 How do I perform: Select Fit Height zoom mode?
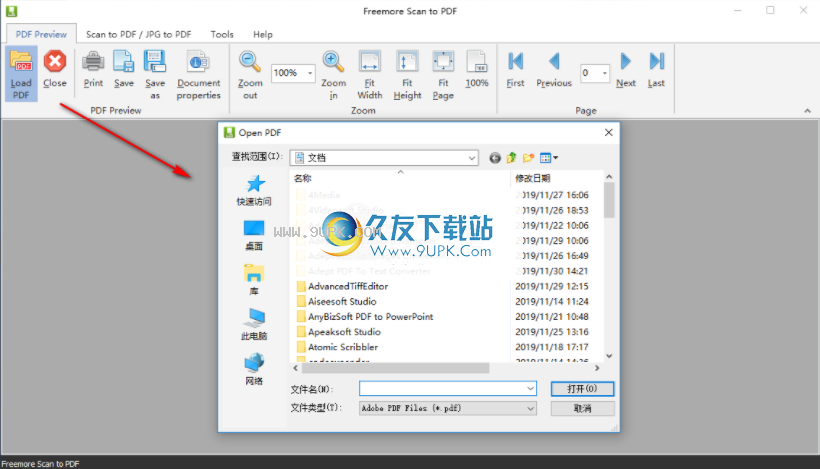coord(407,74)
